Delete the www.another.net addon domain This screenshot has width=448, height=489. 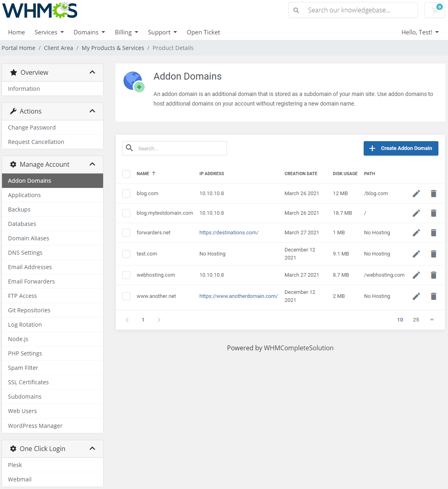click(x=434, y=296)
